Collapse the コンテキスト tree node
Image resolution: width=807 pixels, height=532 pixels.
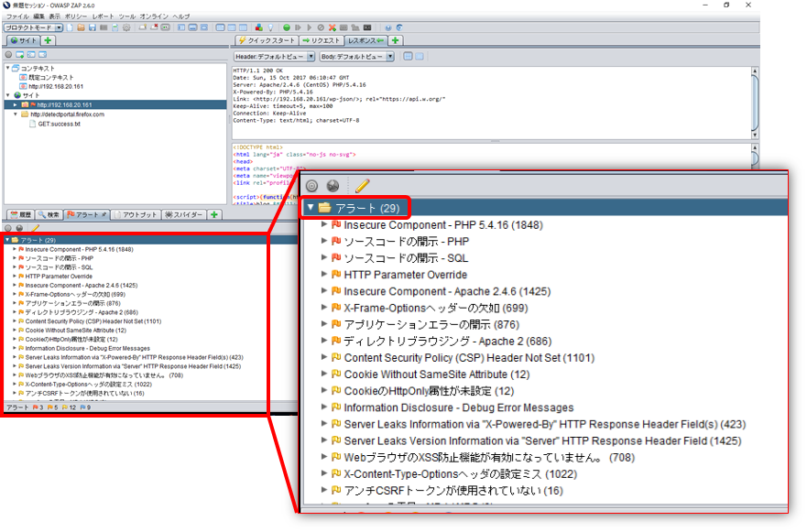click(7, 68)
